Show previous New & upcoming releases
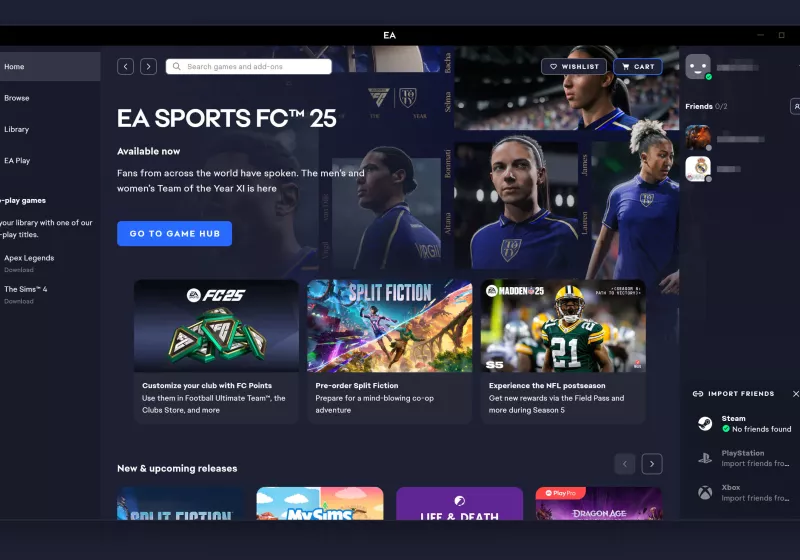This screenshot has height=560, width=800. point(625,464)
